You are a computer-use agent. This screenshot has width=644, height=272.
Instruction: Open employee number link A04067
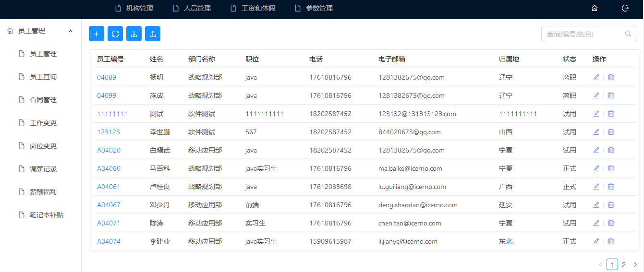coord(109,205)
